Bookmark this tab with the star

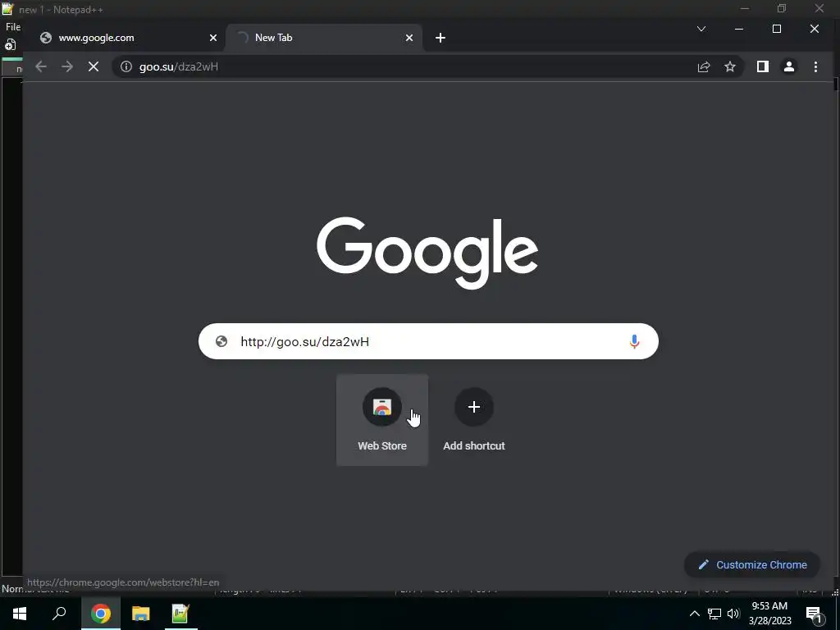point(729,66)
